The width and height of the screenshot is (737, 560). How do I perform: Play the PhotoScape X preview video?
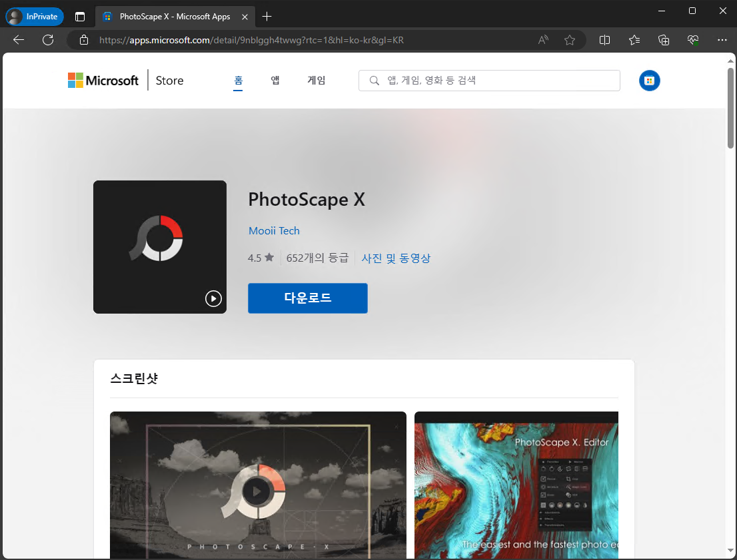213,299
